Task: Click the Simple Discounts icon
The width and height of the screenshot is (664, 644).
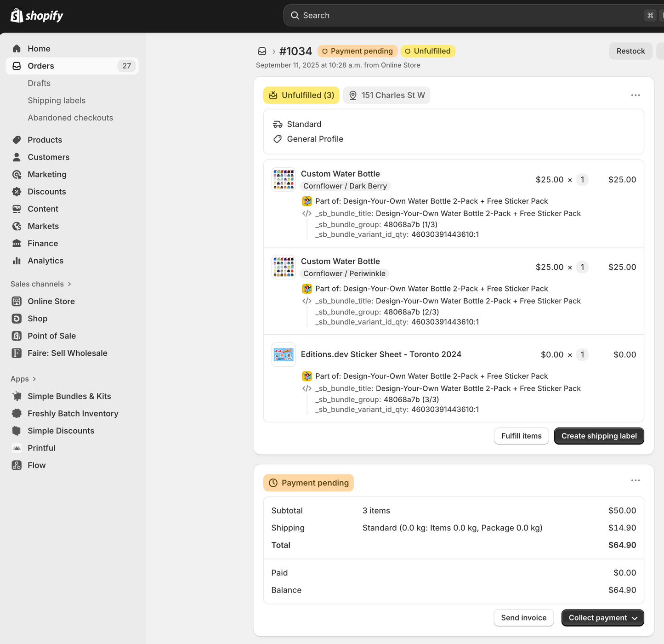Action: click(x=17, y=431)
